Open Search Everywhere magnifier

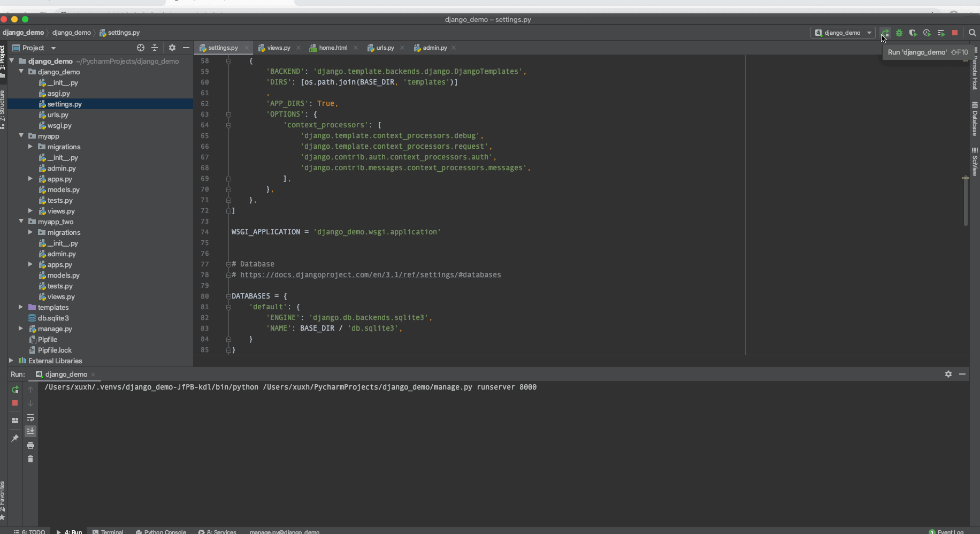click(973, 33)
